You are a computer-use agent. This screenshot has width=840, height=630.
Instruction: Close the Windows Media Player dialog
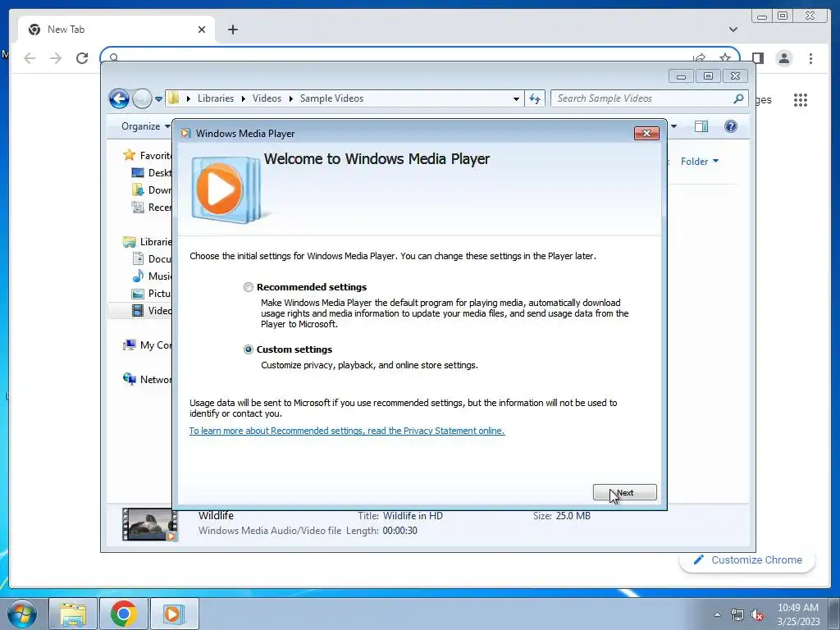pos(646,134)
